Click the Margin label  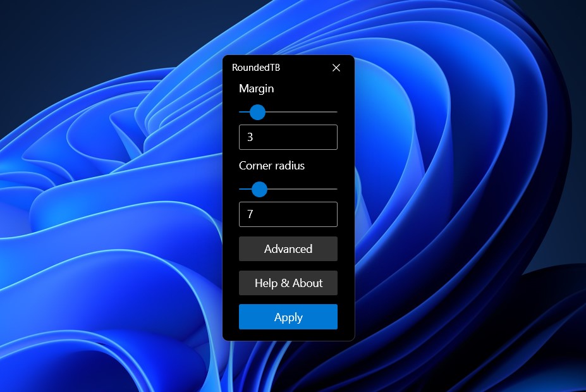click(257, 89)
